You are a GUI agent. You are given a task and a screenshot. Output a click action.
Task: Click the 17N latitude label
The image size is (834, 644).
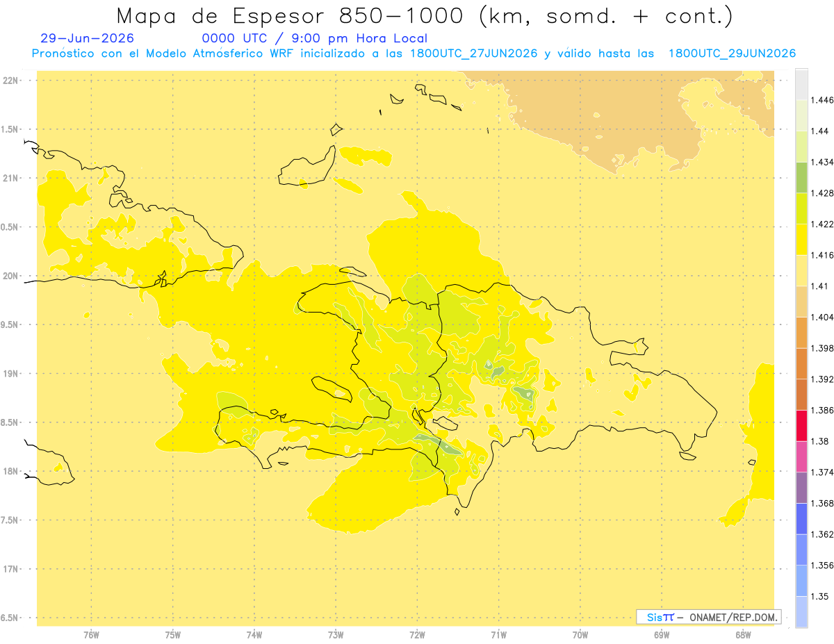[x=11, y=570]
